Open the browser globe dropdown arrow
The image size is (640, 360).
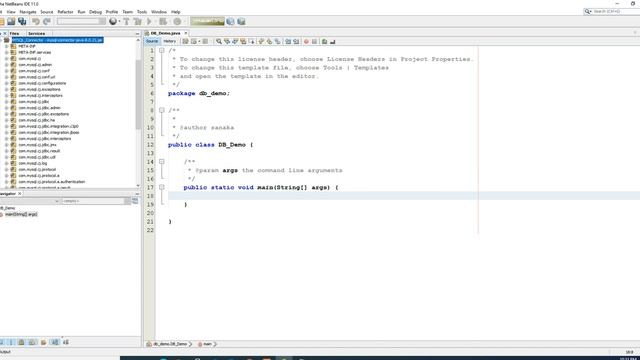pyautogui.click(x=119, y=21)
